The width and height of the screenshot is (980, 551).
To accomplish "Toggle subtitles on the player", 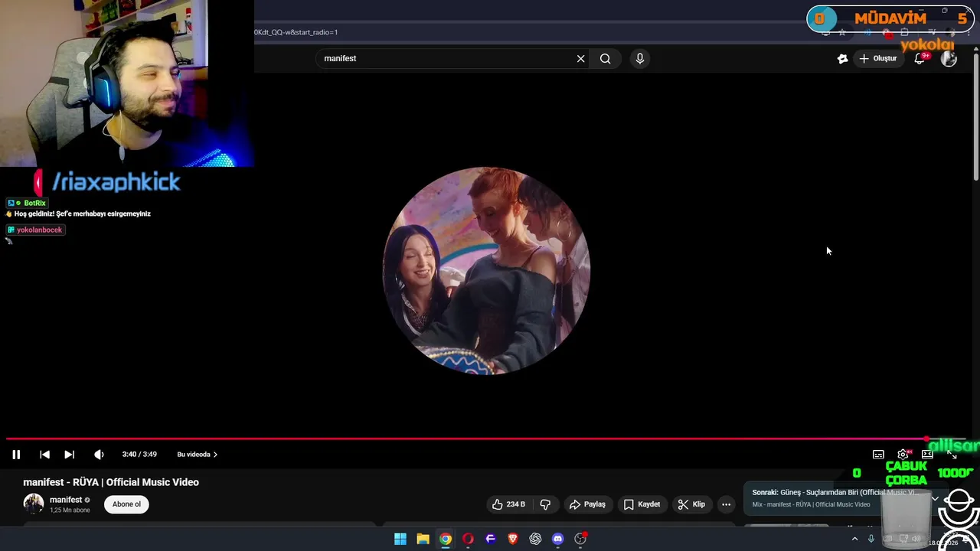I will (878, 455).
